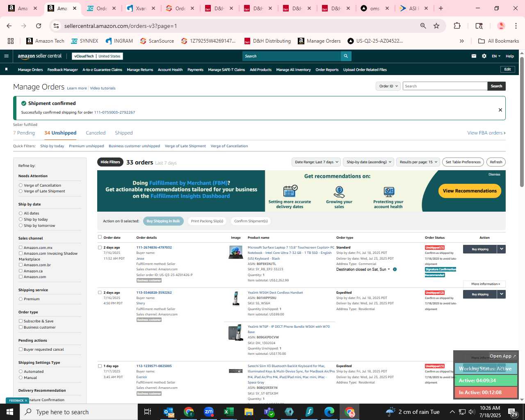This screenshot has width=525, height=420.
Task: Open Microsoft Edge from the taskbar
Action: (x=329, y=412)
